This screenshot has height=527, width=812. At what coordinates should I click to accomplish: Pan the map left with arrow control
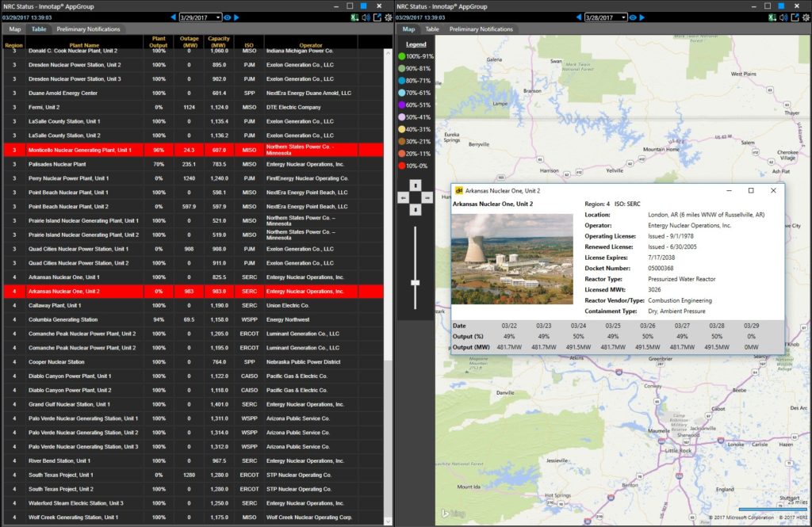[404, 198]
